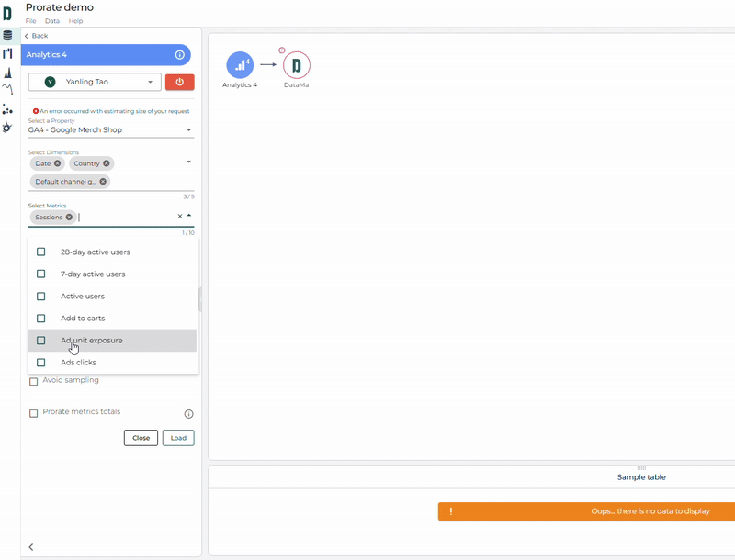Remove the Country dimension chip

(107, 163)
